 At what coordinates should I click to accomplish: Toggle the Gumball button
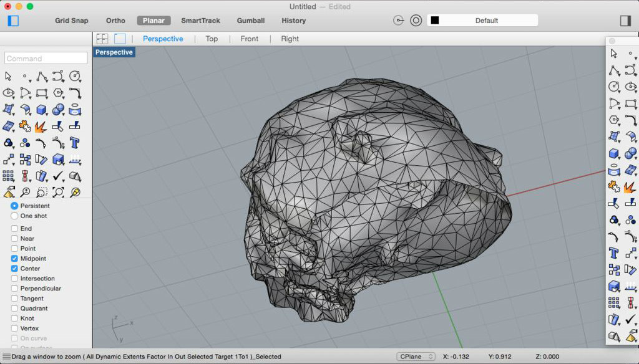point(250,21)
